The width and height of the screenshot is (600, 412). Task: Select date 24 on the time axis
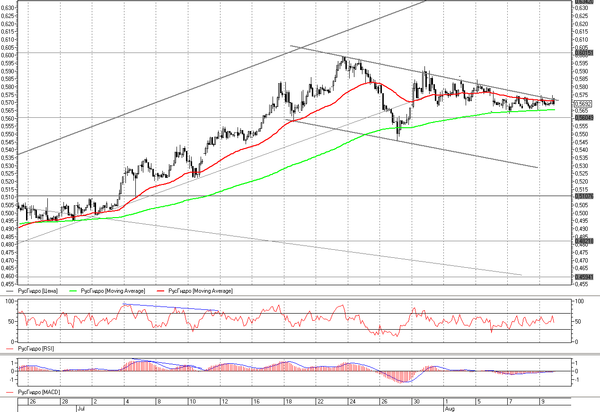click(x=352, y=402)
